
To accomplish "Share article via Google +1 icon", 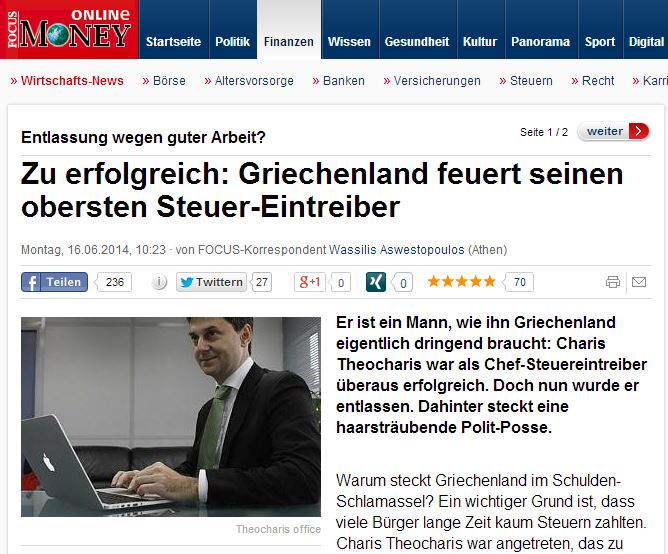I will pos(310,282).
